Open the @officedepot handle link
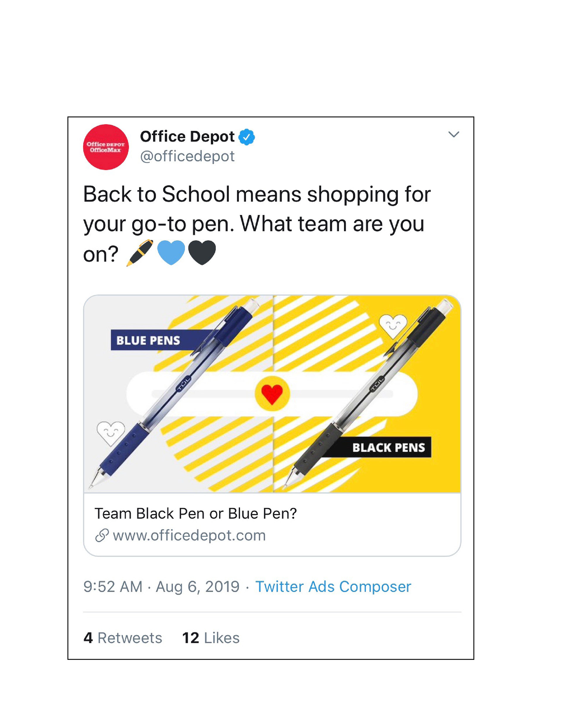 187,156
